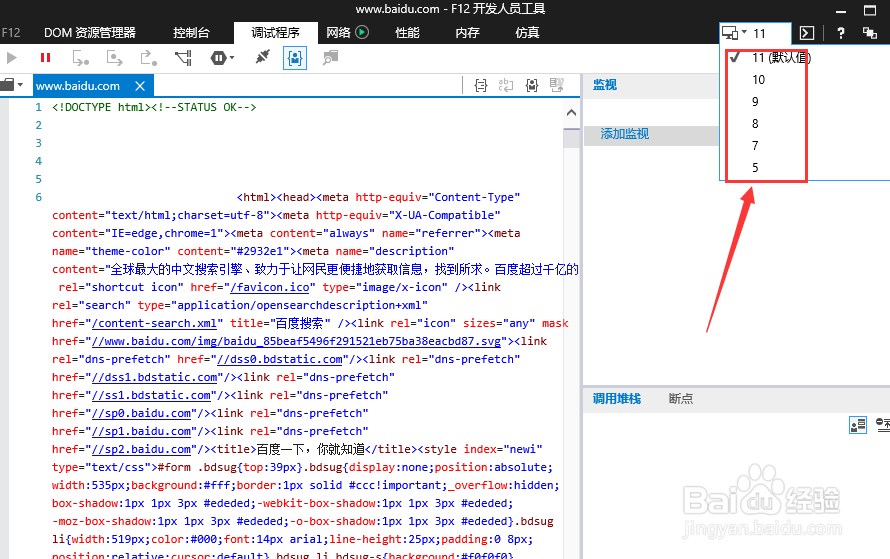Toggle the word wrap icon
This screenshot has width=890, height=559.
pyautogui.click(x=505, y=85)
